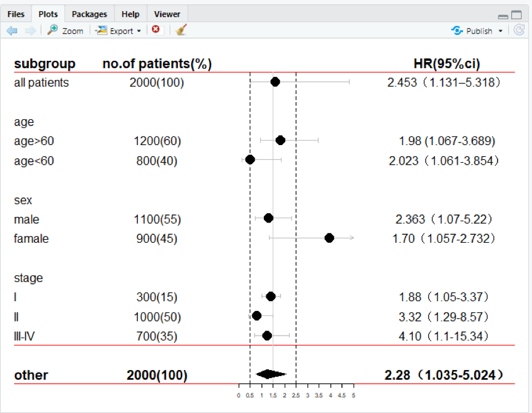Open the Viewer tab

point(167,14)
